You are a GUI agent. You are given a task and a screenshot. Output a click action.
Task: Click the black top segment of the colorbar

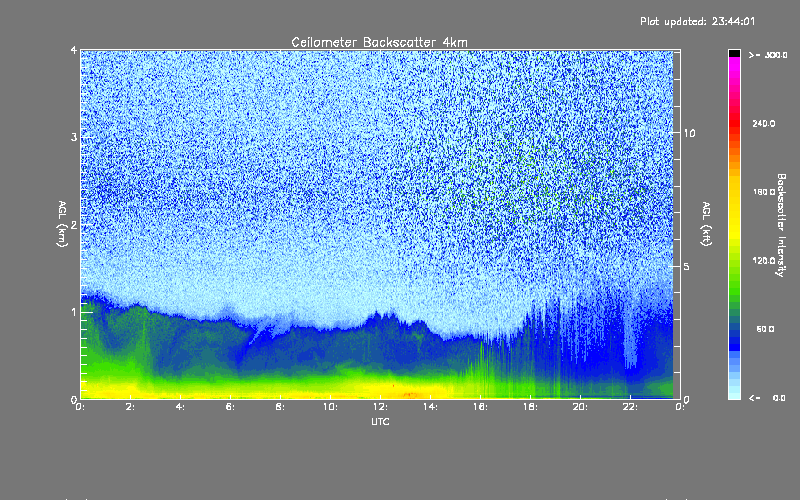pyautogui.click(x=734, y=53)
